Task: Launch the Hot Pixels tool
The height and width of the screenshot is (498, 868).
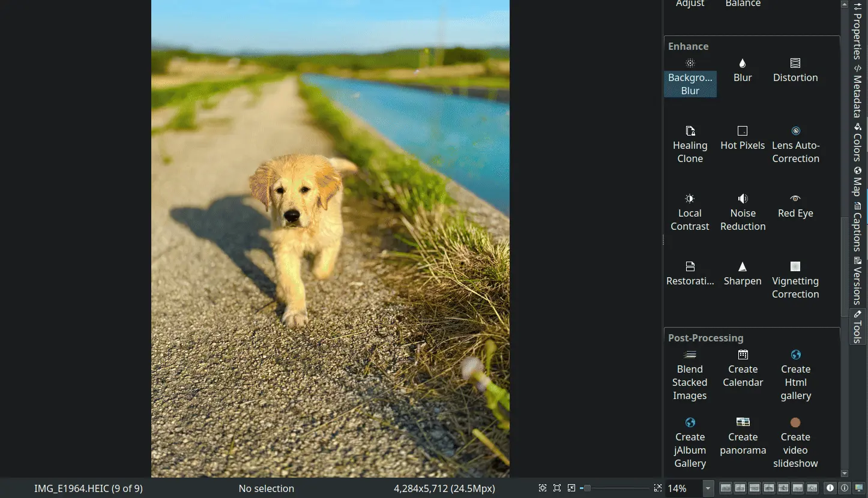Action: [x=743, y=138]
